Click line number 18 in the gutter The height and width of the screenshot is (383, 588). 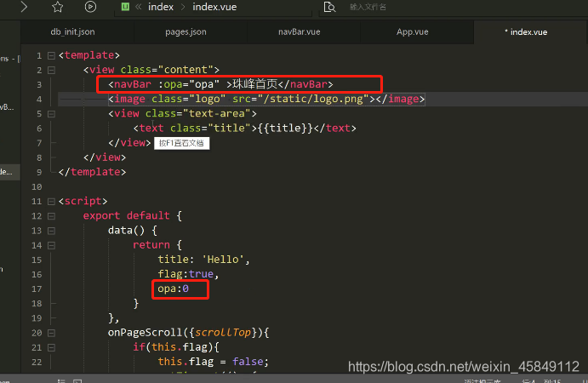tap(37, 304)
